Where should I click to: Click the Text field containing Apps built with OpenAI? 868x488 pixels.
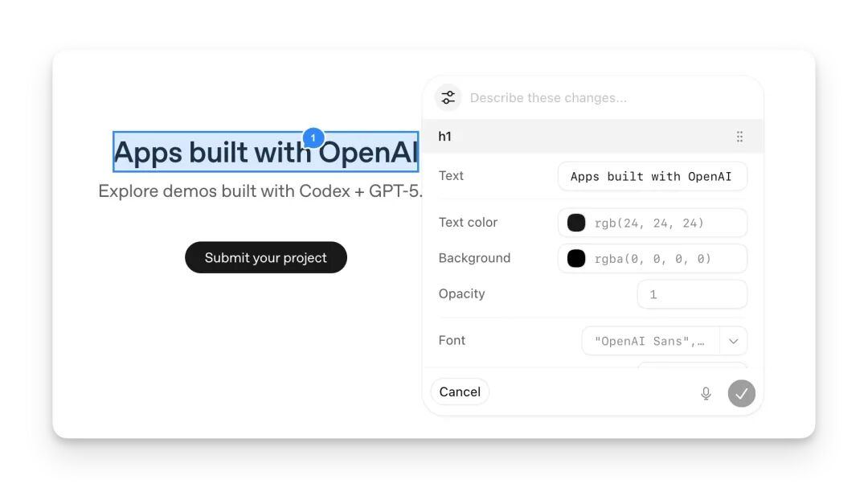click(652, 176)
